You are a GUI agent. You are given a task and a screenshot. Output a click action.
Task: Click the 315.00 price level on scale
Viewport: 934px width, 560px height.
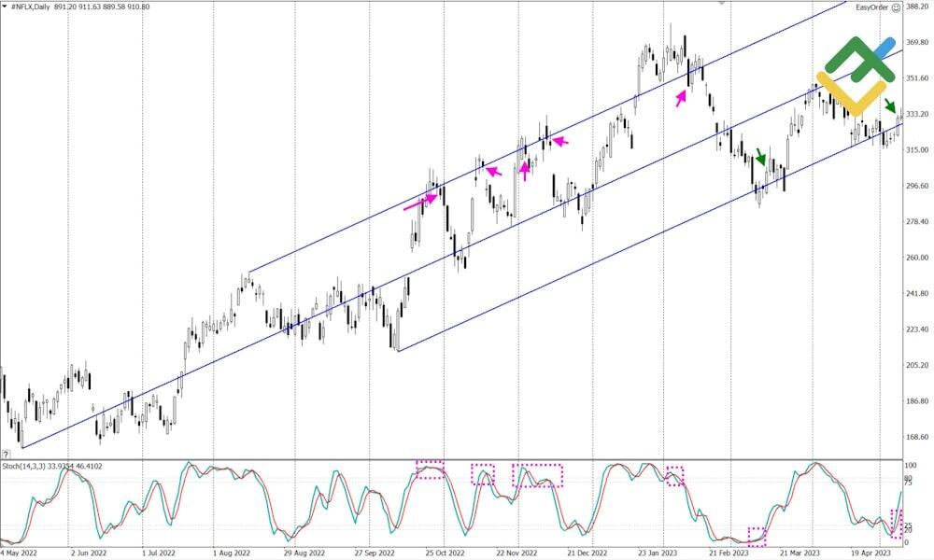[917, 150]
